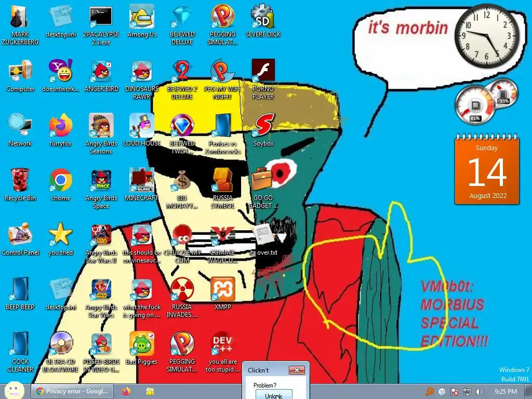
Task: Select the LOUD HOUSE icon
Action: tap(142, 130)
